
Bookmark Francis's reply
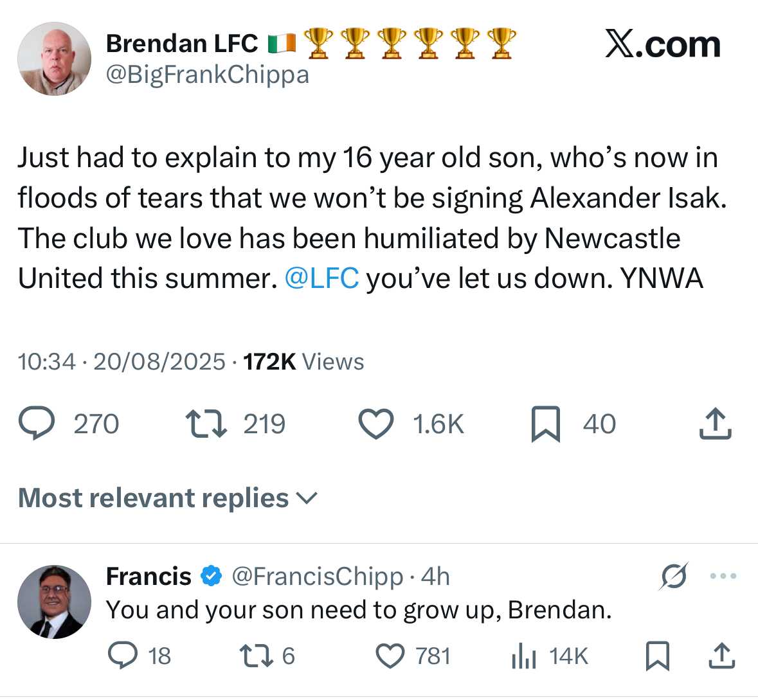[657, 656]
